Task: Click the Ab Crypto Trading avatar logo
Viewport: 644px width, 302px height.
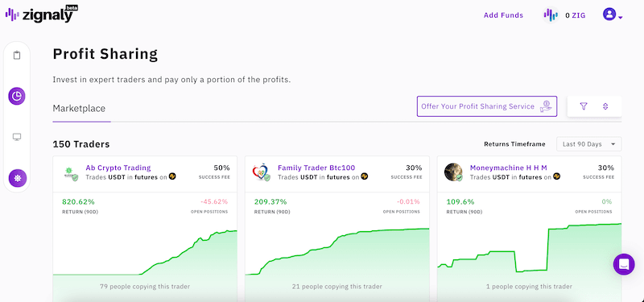Action: (x=70, y=172)
